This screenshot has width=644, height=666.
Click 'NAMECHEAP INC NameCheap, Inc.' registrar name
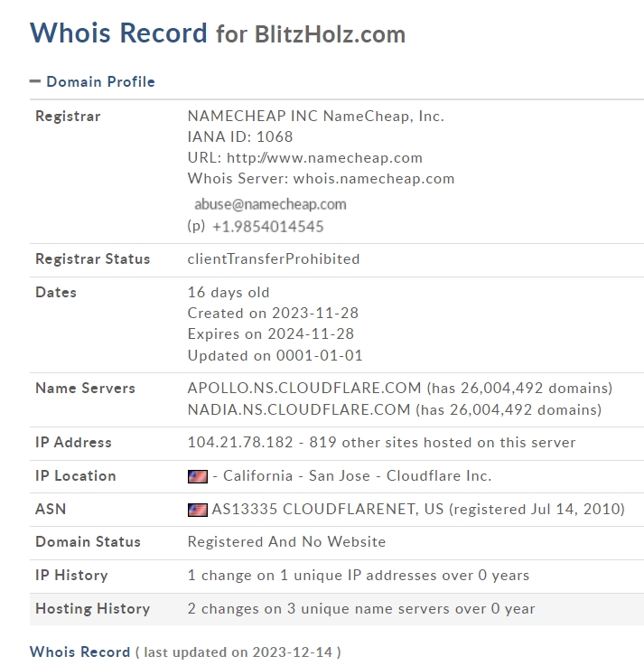[316, 116]
